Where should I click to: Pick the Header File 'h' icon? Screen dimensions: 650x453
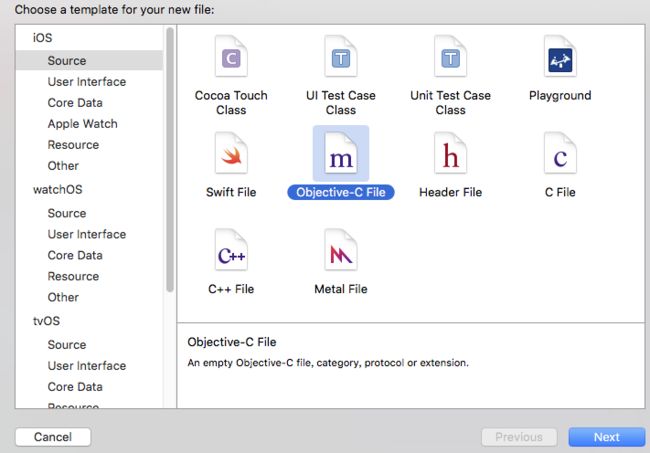pyautogui.click(x=451, y=153)
